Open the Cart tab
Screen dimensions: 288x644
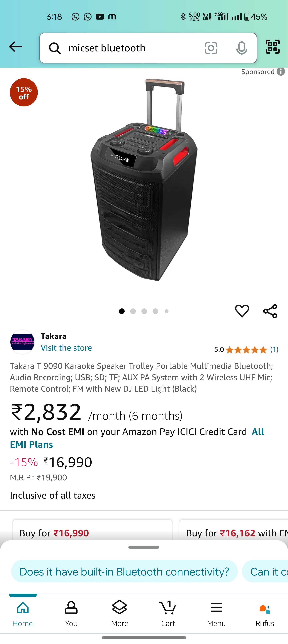pos(168,614)
